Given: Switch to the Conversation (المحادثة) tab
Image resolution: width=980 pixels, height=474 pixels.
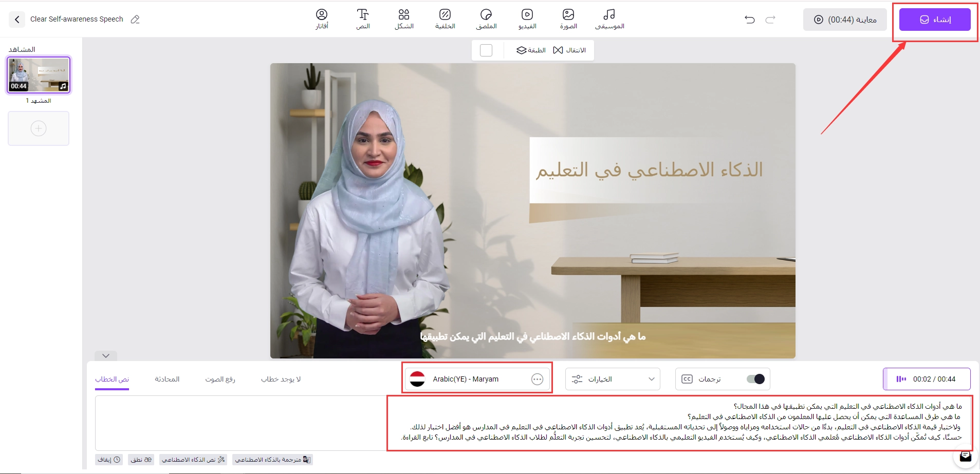Looking at the screenshot, I should [167, 379].
